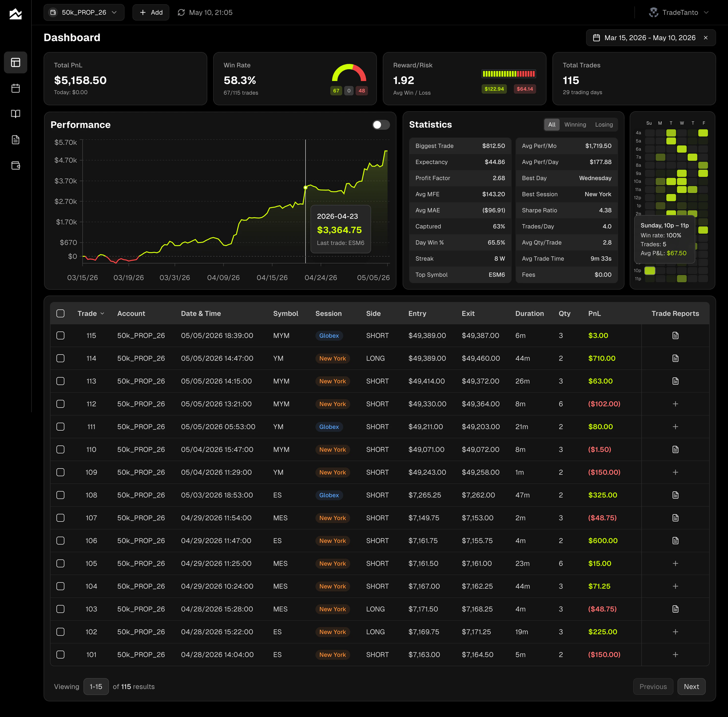
Task: Open trade report for trade 110
Action: (x=675, y=449)
